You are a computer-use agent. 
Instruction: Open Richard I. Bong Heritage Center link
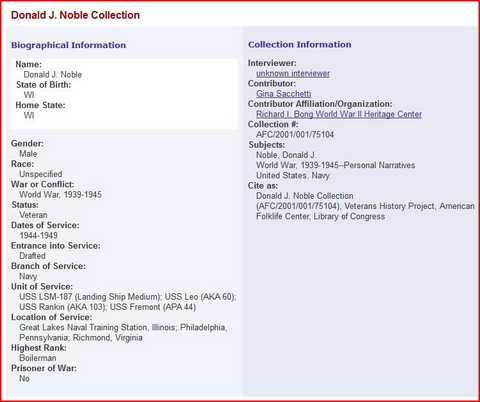[339, 114]
